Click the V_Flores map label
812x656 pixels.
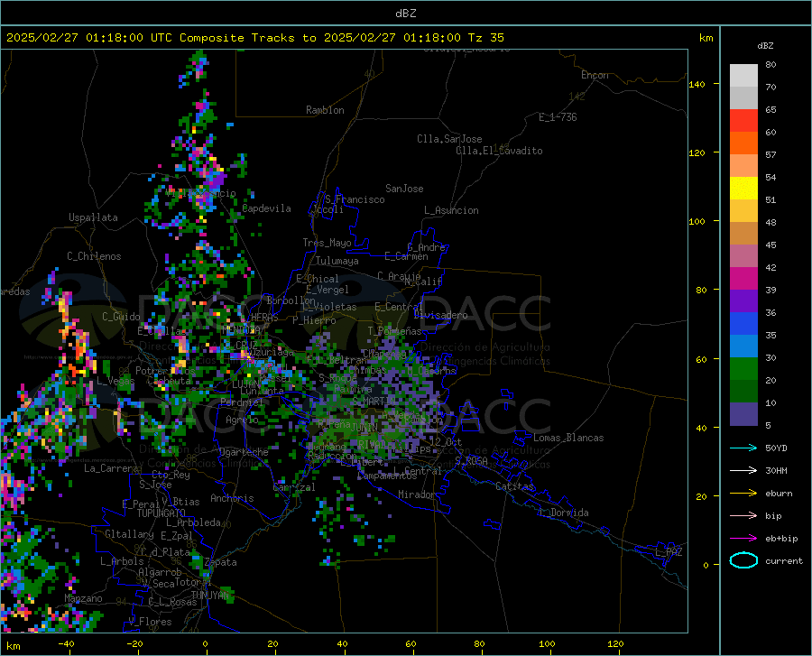[150, 622]
